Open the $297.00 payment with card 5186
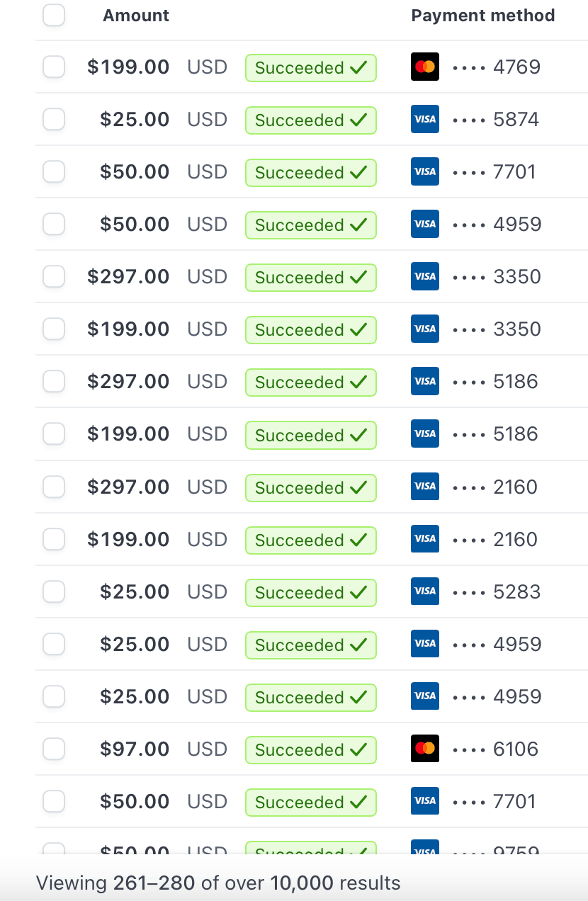This screenshot has width=588, height=901. tap(128, 382)
